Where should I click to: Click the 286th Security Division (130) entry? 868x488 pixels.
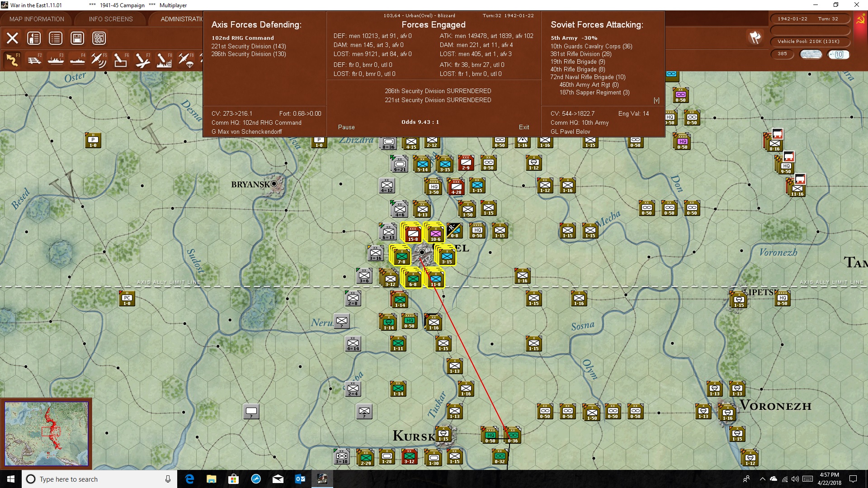(249, 54)
